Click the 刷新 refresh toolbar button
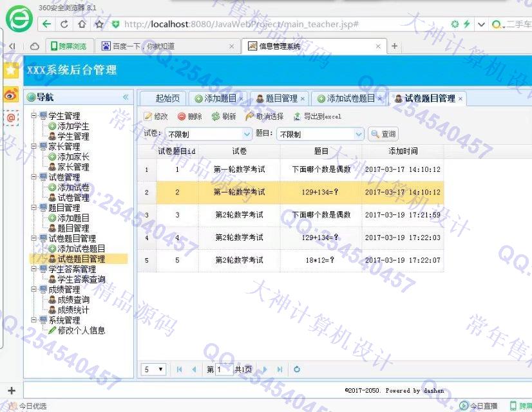This screenshot has height=412, width=532. [x=223, y=117]
